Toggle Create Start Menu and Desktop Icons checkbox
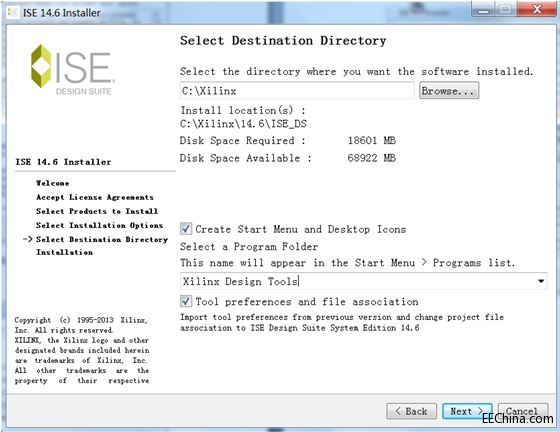The width and height of the screenshot is (560, 432). point(186,228)
